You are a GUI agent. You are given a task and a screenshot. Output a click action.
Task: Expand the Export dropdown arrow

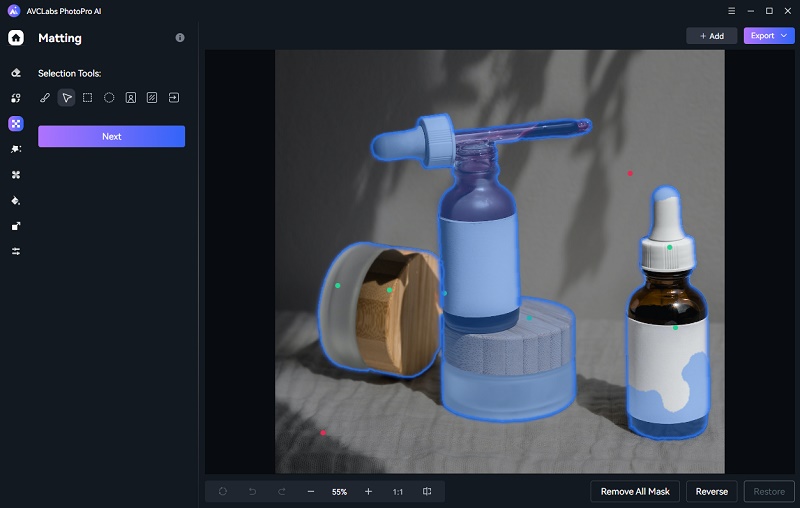point(784,36)
